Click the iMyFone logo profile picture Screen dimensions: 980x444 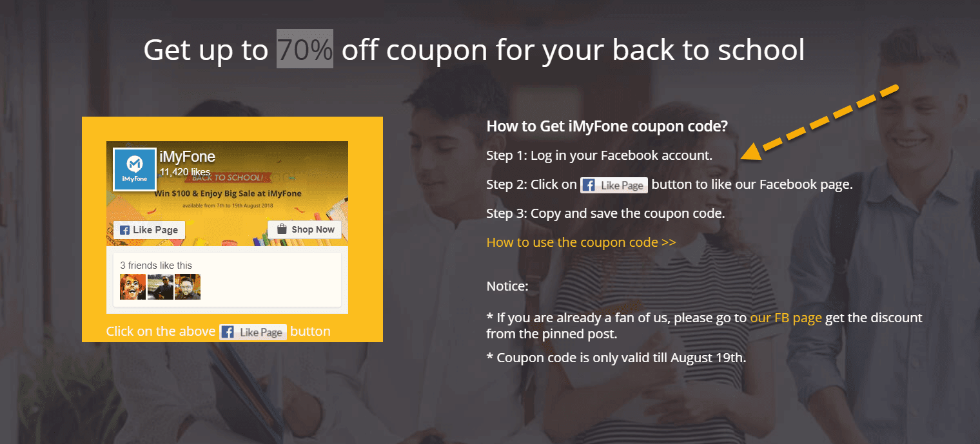pyautogui.click(x=135, y=169)
